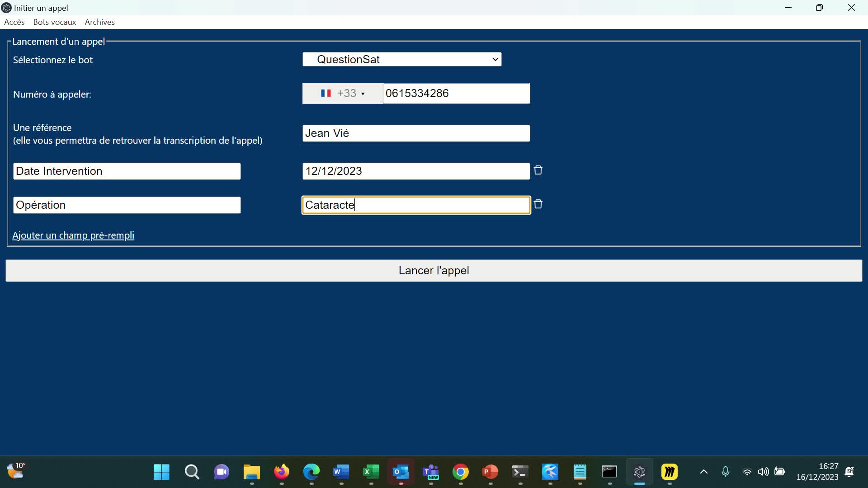The height and width of the screenshot is (488, 868).
Task: Edit the Date Intervention label field
Action: point(127,171)
